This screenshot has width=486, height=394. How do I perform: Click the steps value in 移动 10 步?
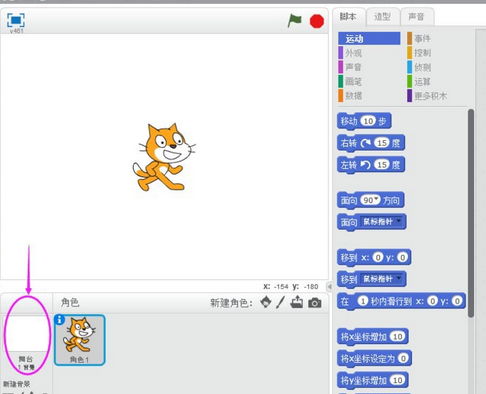pyautogui.click(x=368, y=121)
